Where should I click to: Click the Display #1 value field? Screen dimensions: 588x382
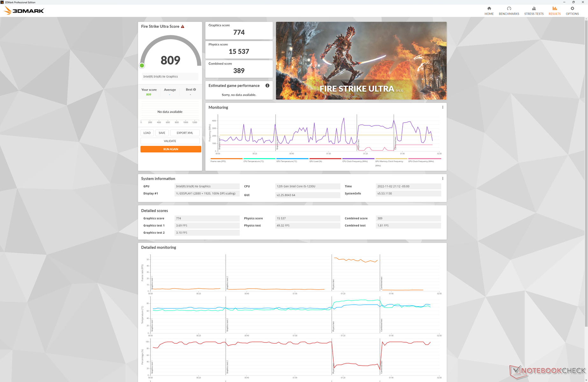click(207, 194)
